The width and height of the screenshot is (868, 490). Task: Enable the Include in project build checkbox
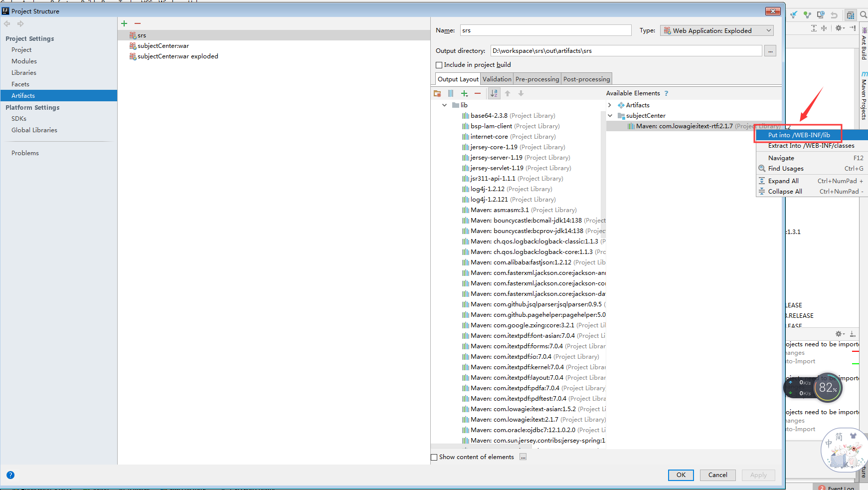tap(439, 65)
